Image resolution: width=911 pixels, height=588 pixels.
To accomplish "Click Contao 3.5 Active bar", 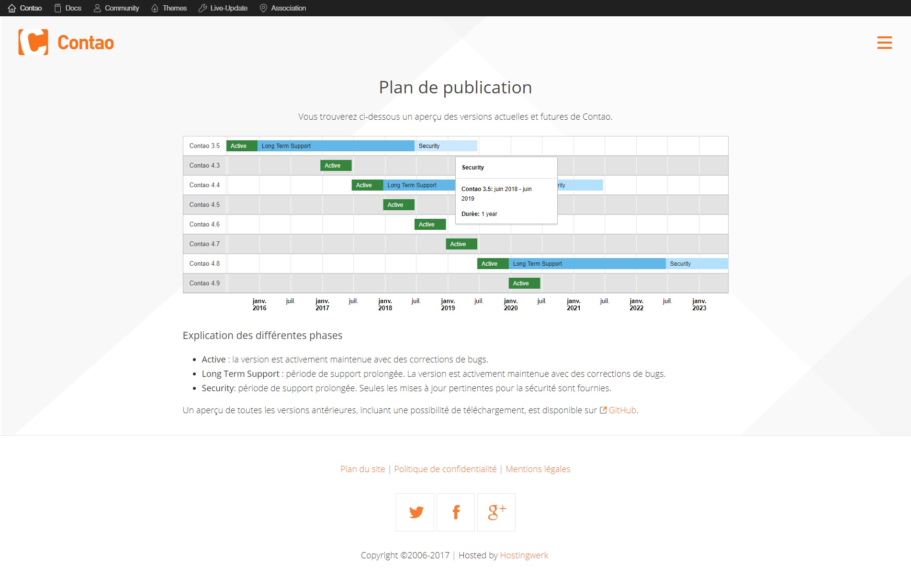I will (x=242, y=146).
